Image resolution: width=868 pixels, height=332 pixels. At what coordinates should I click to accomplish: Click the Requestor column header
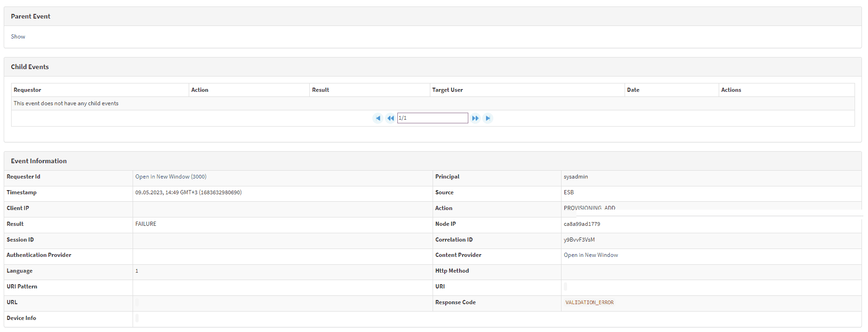click(x=27, y=90)
